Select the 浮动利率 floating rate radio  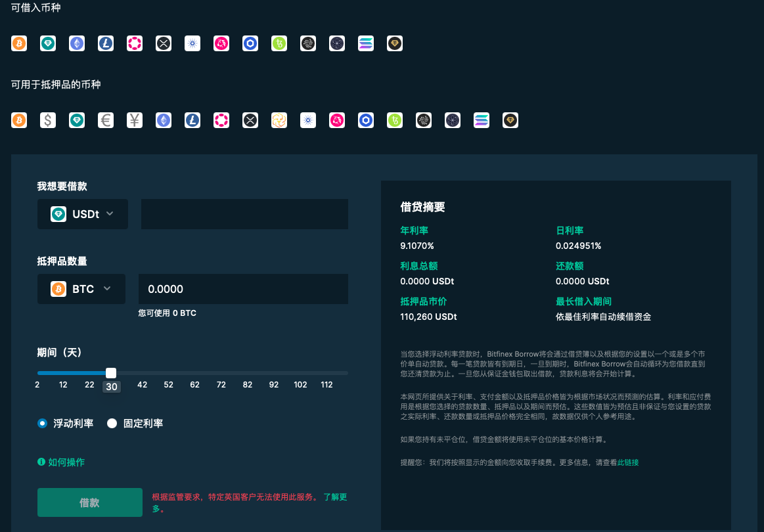[43, 424]
